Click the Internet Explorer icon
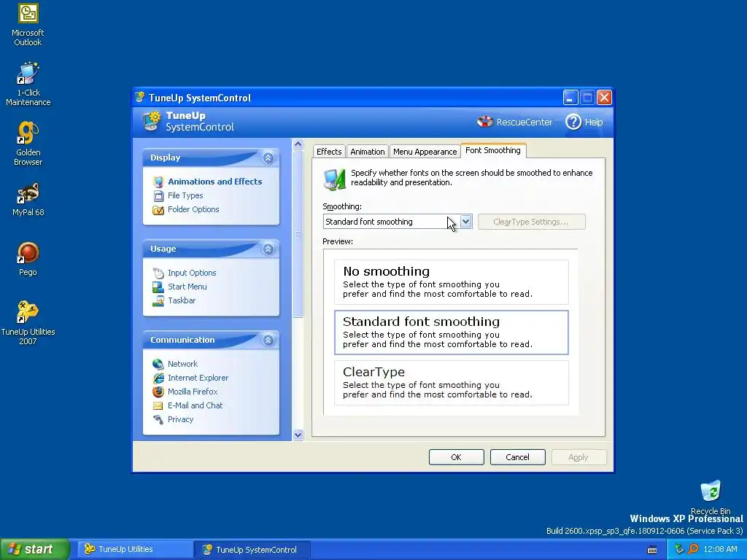747x560 pixels. (158, 378)
